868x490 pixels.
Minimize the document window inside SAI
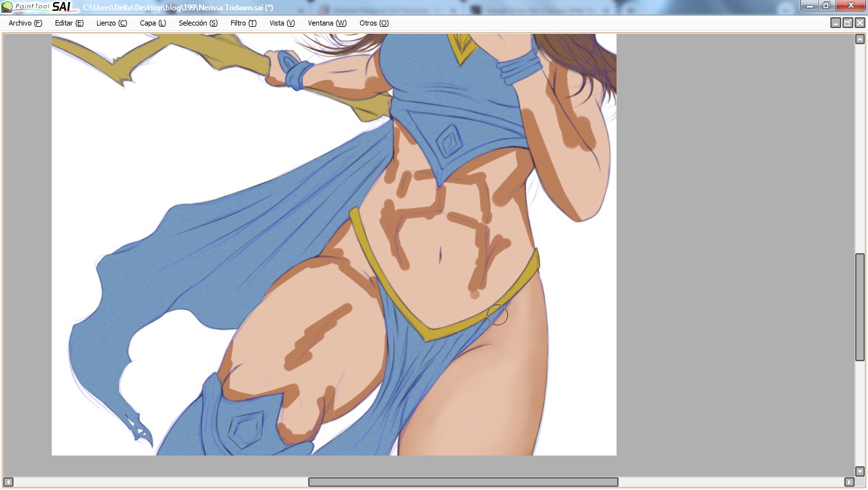835,23
